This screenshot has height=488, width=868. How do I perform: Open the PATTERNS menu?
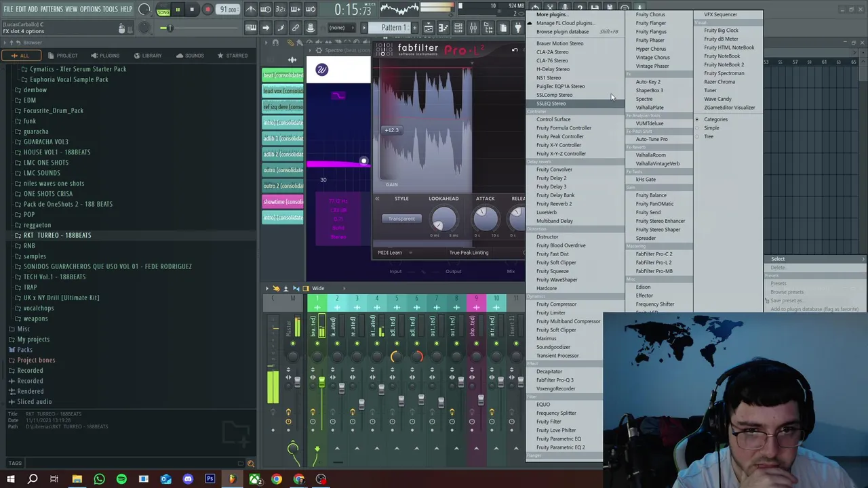(52, 9)
